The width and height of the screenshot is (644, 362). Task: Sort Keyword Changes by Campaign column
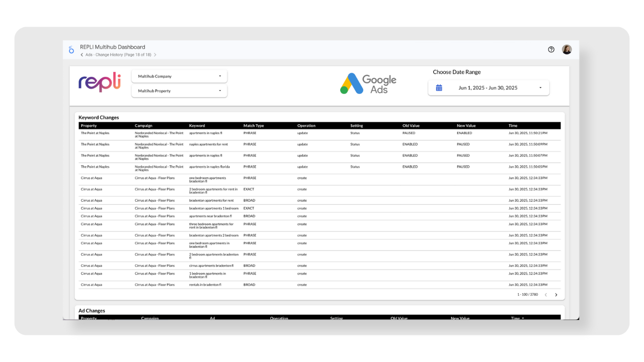(x=143, y=126)
